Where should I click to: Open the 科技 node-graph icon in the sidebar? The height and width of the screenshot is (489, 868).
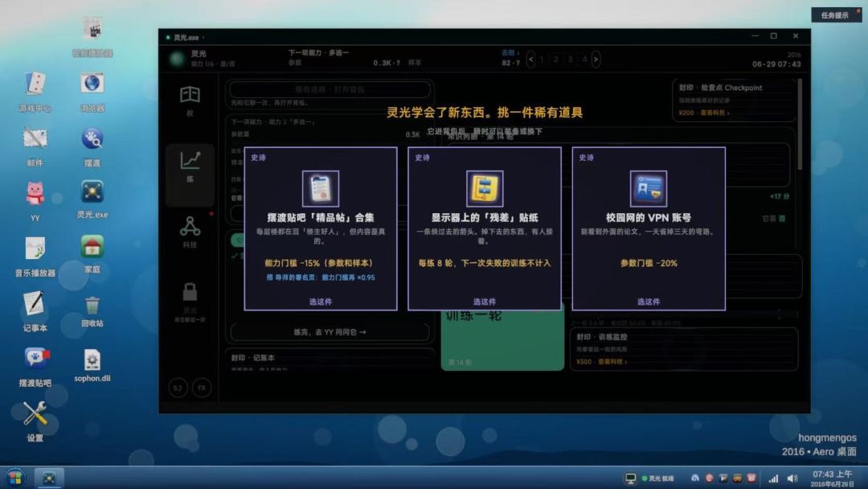tap(190, 226)
